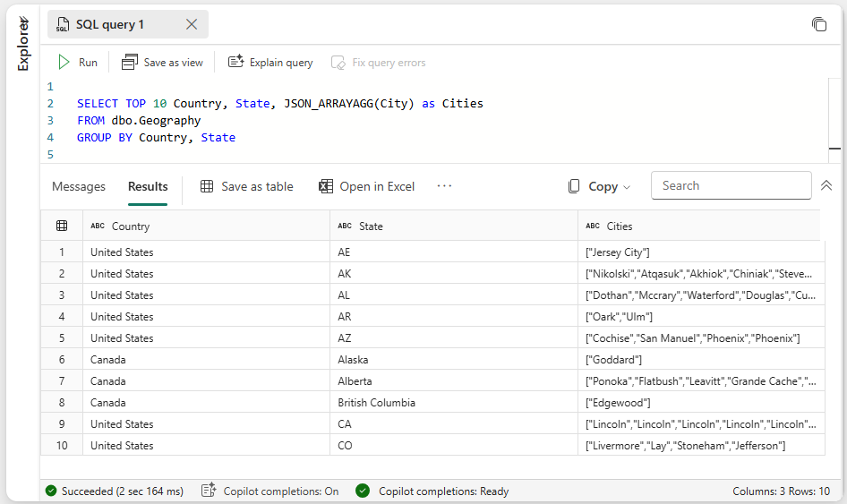Click editor line 3 with FROM dbo.Geography
This screenshot has width=847, height=504.
pos(139,121)
